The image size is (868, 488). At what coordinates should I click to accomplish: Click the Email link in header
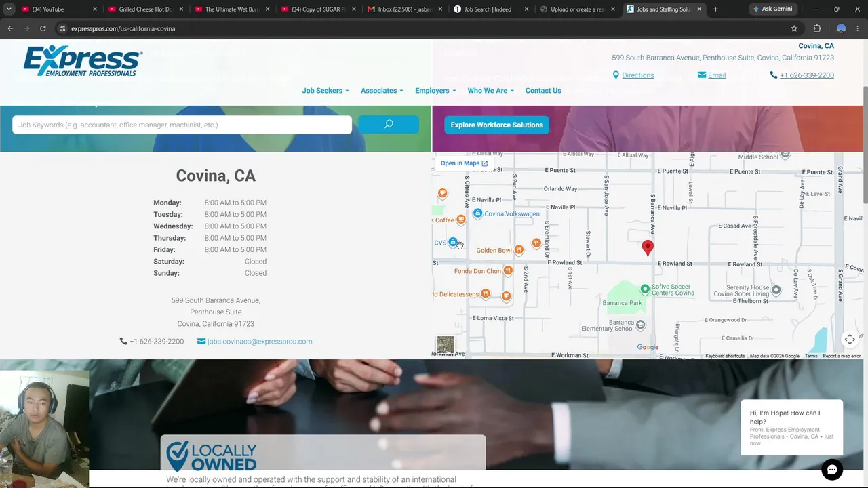717,75
